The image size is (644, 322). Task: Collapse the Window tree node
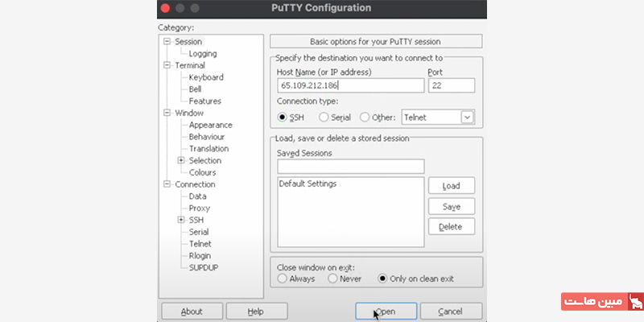coord(167,113)
